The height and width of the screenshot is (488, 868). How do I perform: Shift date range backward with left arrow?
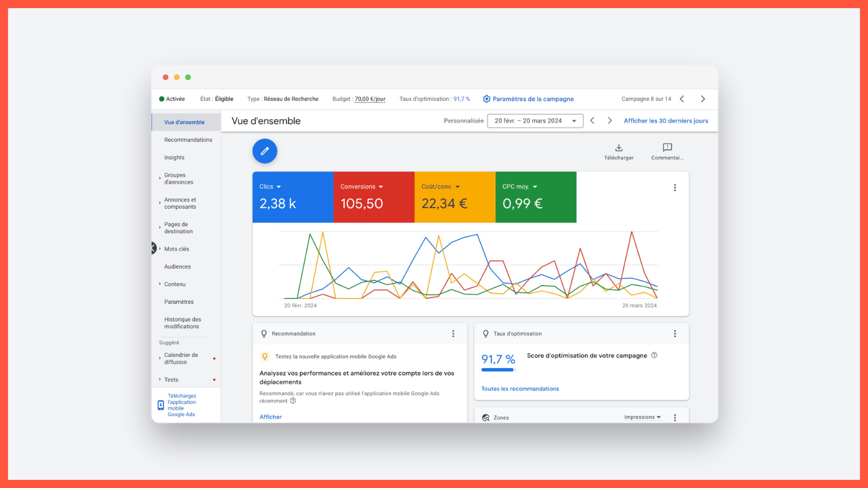592,120
